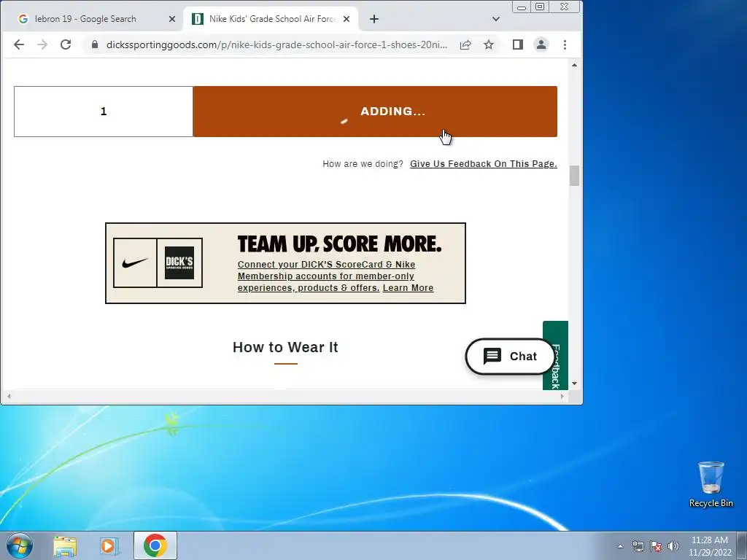Select the Recycle Bin desktop icon

pos(711,484)
